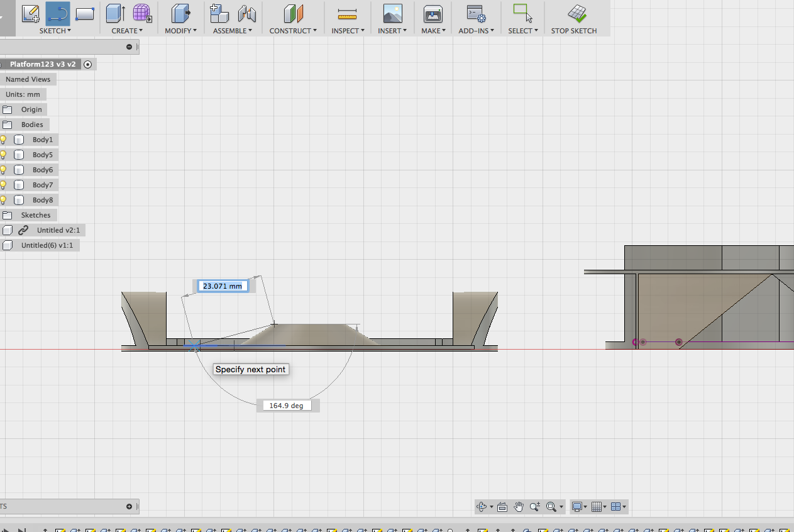Click the 3D Print icon under Make
The width and height of the screenshot is (794, 532).
tap(433, 13)
